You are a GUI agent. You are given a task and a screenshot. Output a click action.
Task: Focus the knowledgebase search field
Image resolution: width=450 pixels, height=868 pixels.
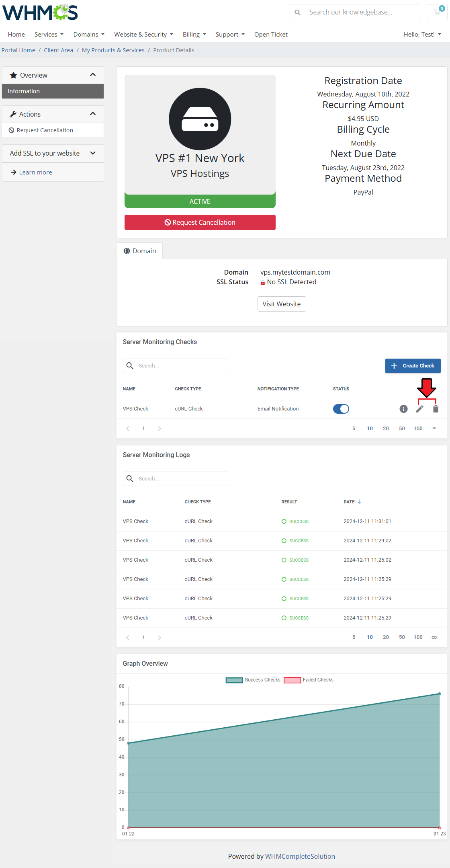355,12
